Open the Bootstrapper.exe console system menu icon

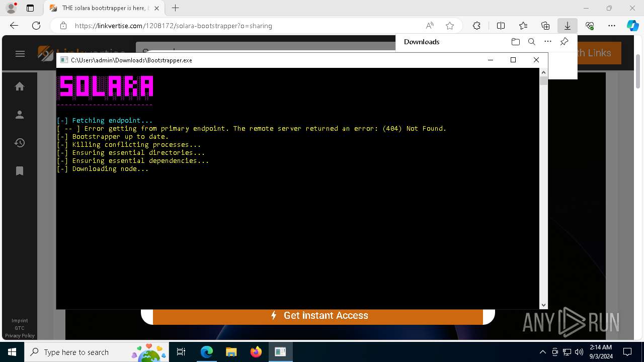click(64, 60)
